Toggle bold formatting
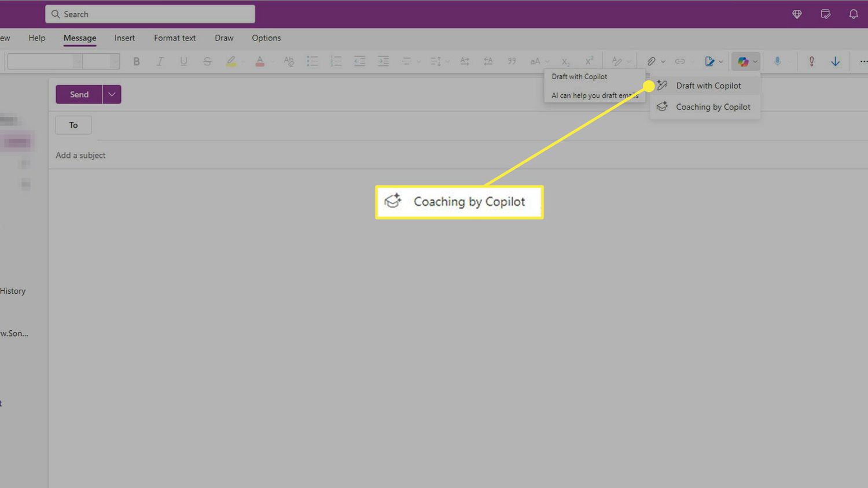 [137, 61]
